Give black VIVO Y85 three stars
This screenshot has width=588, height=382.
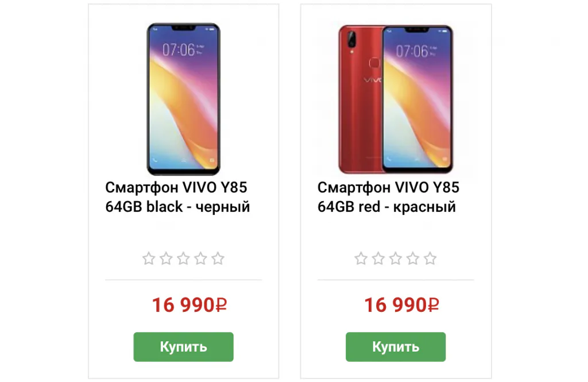[183, 258]
